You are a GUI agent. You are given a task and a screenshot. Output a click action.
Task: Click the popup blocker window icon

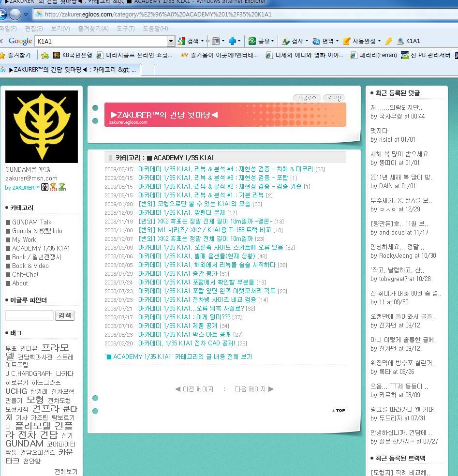tap(216, 41)
